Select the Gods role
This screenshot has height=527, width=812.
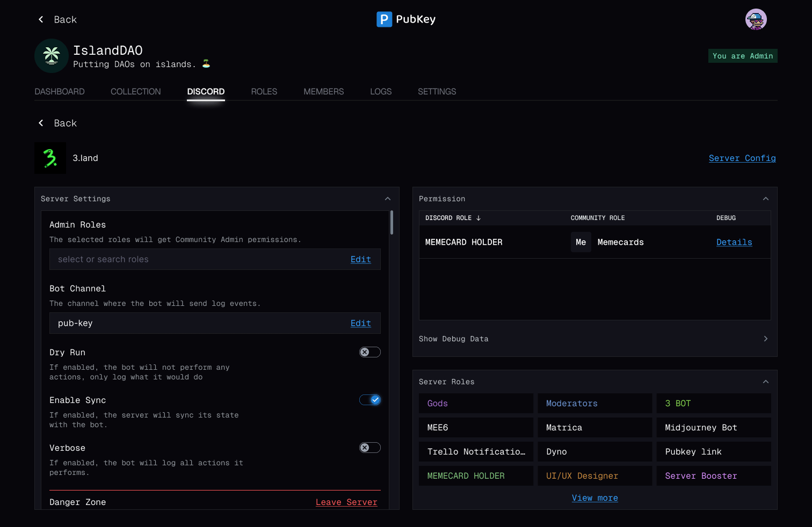click(476, 404)
